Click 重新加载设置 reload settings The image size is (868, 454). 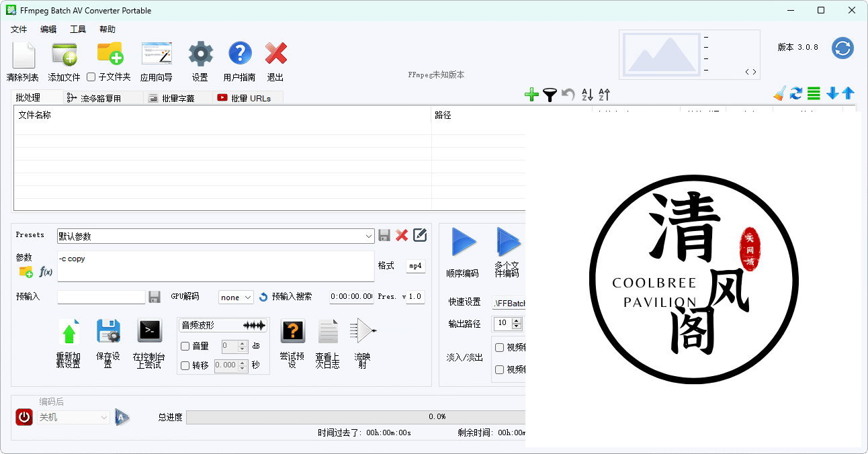[69, 332]
